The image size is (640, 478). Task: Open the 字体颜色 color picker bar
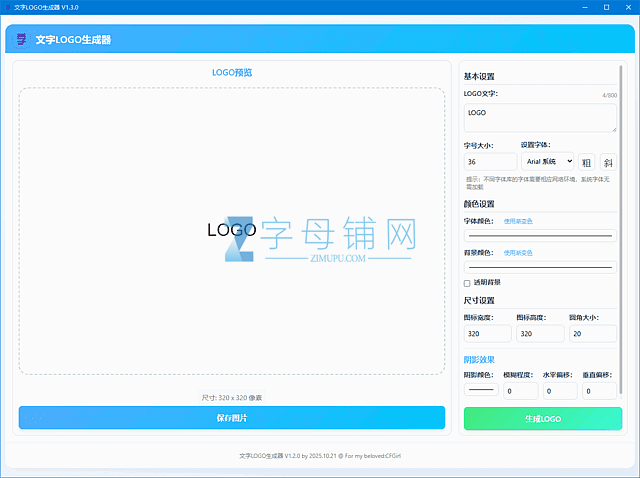[x=540, y=236]
